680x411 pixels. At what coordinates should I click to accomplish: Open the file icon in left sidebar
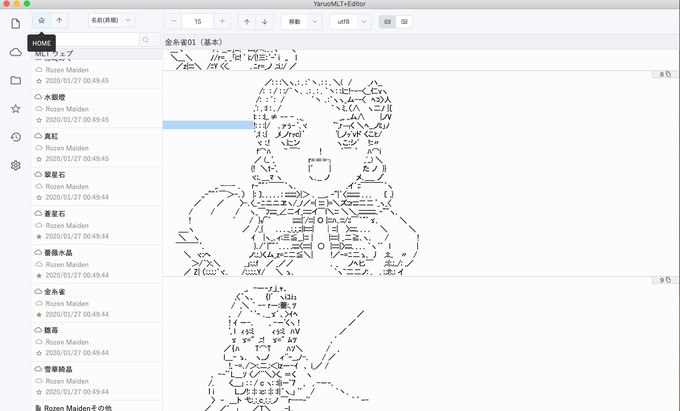16,23
